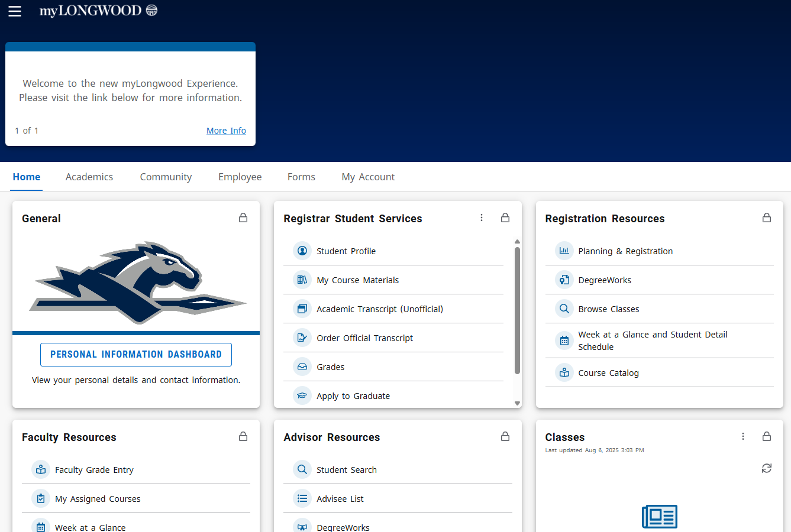Click the Week at a Glance calendar icon in Registration Resources
Viewport: 791px width, 532px height.
[x=564, y=340]
